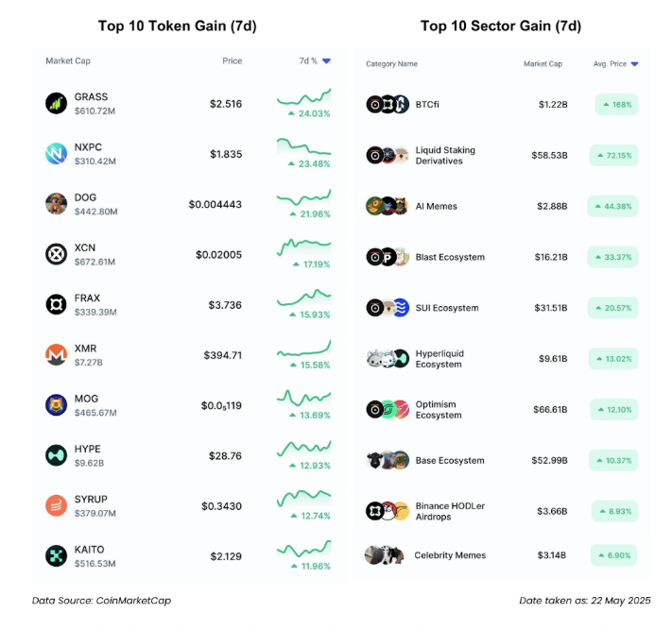Click the Category Name column header
The image size is (672, 630).
pyautogui.click(x=391, y=64)
